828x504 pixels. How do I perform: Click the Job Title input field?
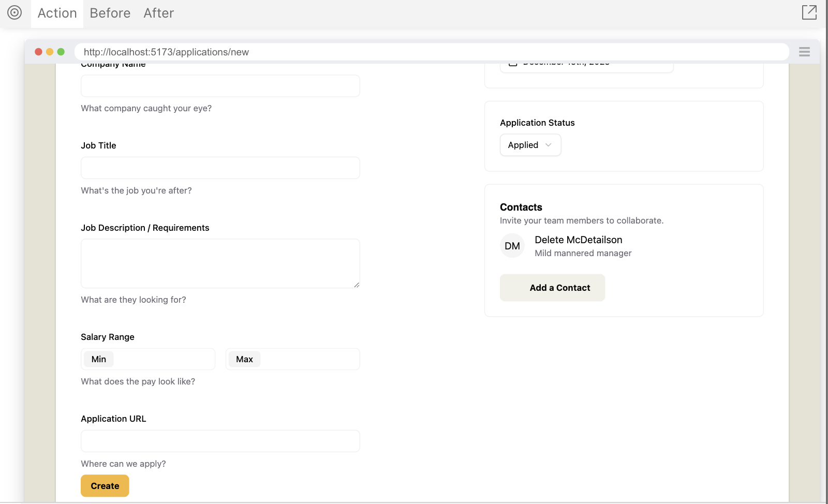[x=220, y=168]
